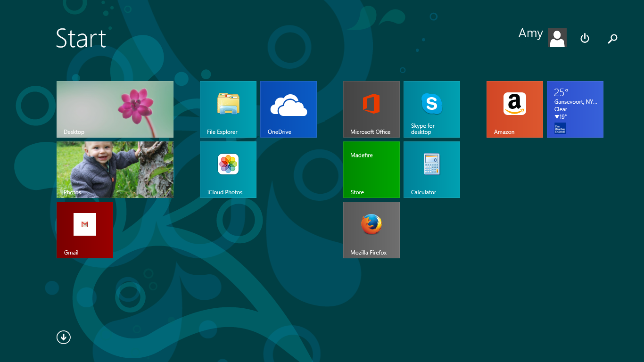Launch Skype for desktop tile

pos(432,109)
